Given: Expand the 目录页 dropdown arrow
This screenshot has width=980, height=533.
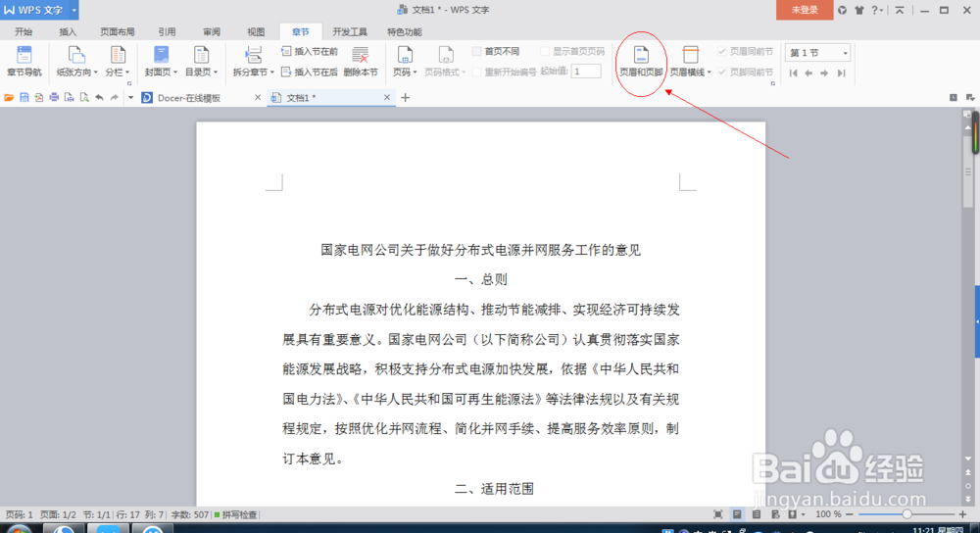Looking at the screenshot, I should coord(216,73).
